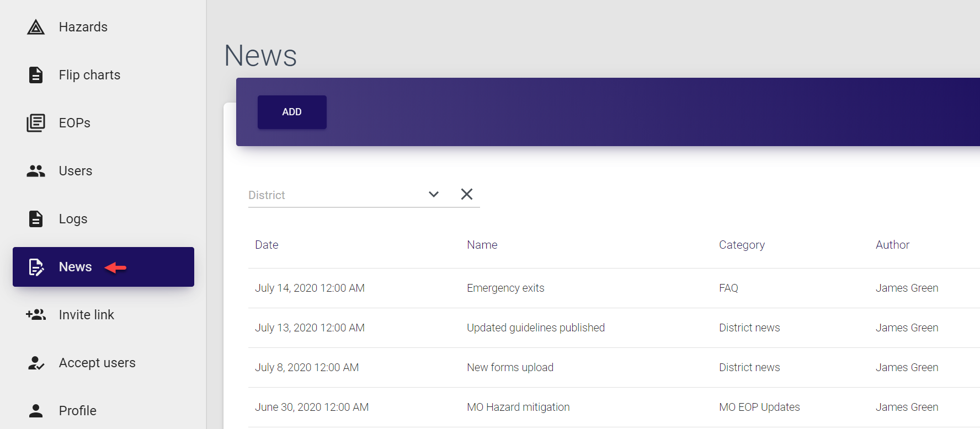980x429 pixels.
Task: Click the Users group icon
Action: point(36,171)
